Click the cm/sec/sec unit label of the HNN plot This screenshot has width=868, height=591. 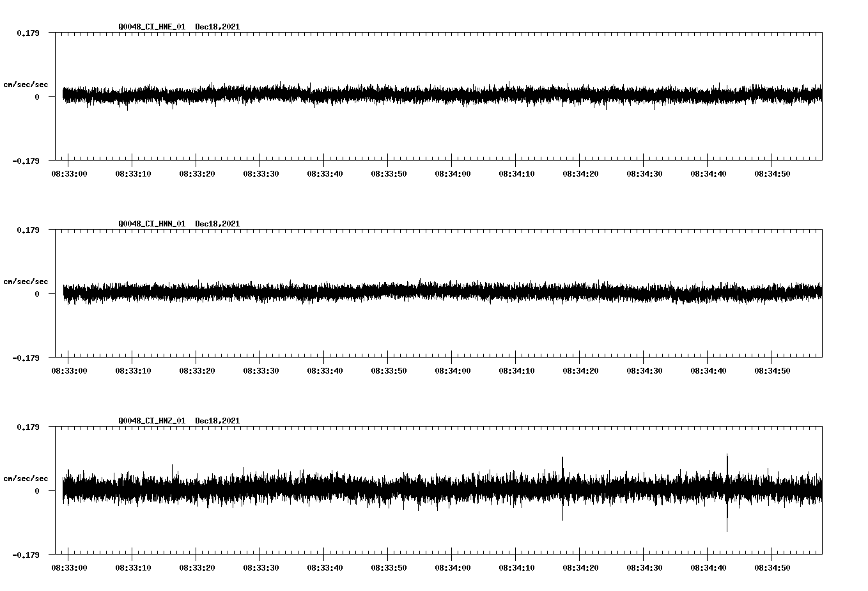(26, 281)
